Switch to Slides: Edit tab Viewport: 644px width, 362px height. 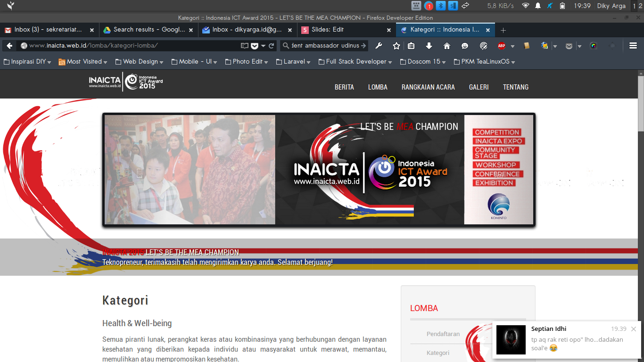point(347,30)
